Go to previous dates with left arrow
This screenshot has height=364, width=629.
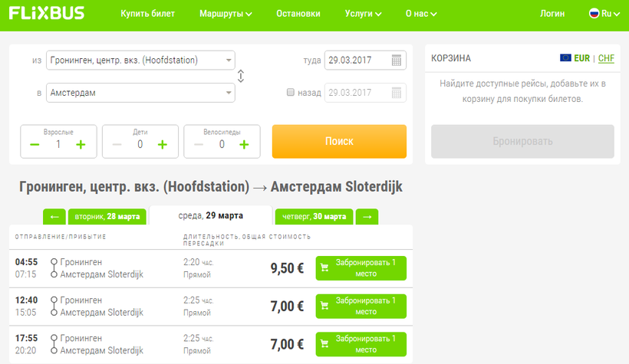(x=54, y=217)
